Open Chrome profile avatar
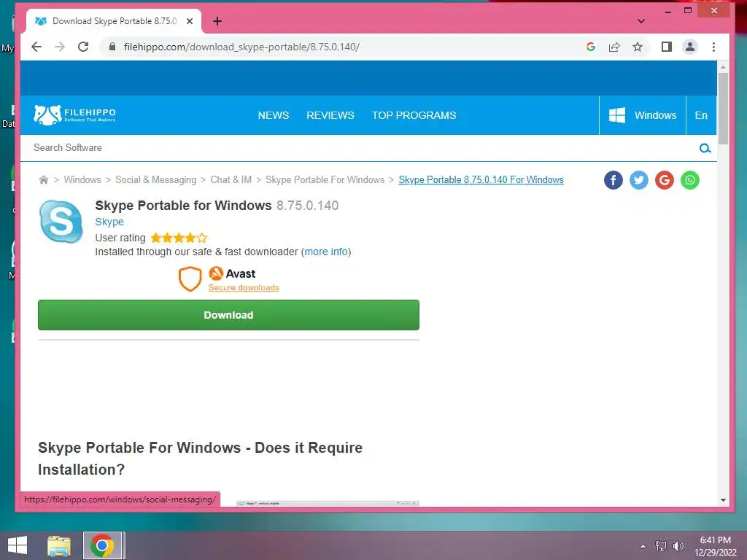The image size is (747, 560). pos(690,47)
